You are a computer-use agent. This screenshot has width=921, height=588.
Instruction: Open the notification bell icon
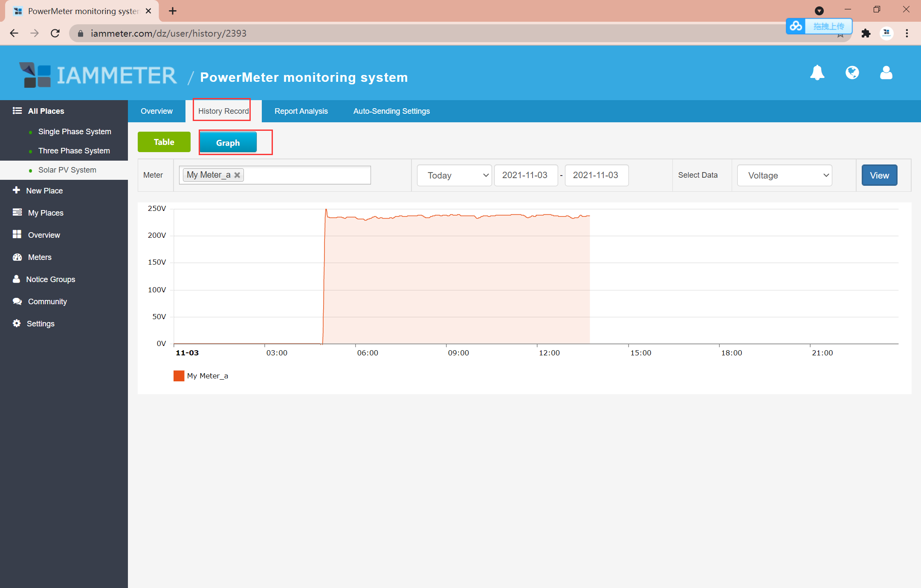(817, 73)
